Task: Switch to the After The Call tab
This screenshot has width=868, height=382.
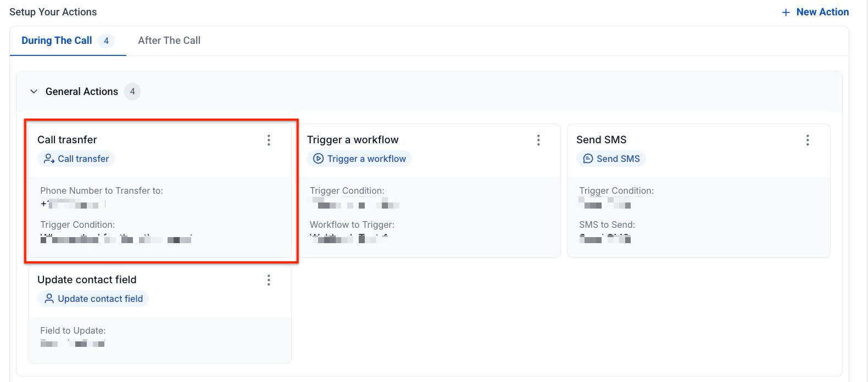Action: 169,41
